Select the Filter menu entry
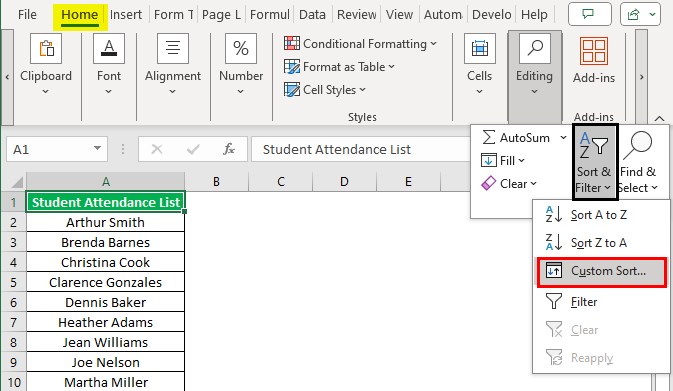 [601, 301]
